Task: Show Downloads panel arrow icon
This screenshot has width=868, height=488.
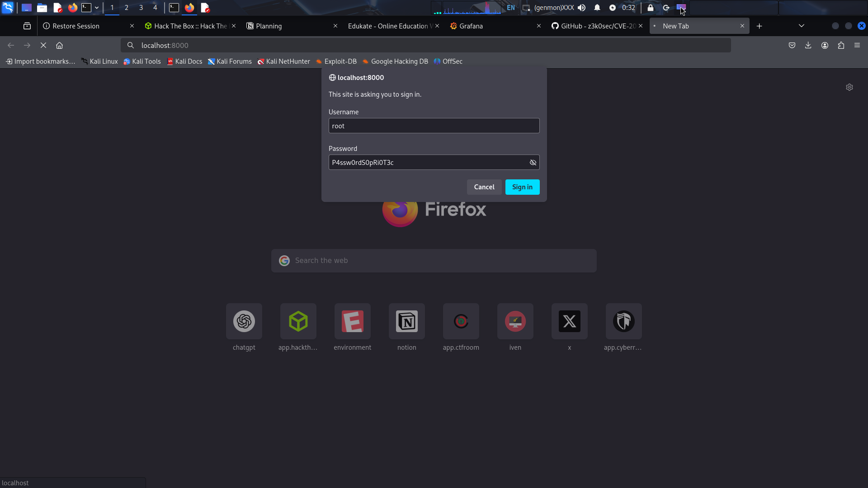Action: (x=808, y=45)
